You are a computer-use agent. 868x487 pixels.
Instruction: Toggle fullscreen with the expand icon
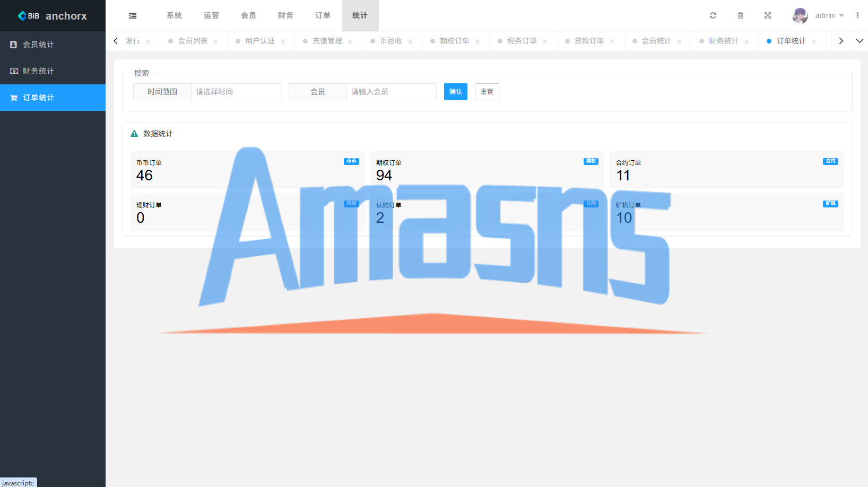pos(768,16)
